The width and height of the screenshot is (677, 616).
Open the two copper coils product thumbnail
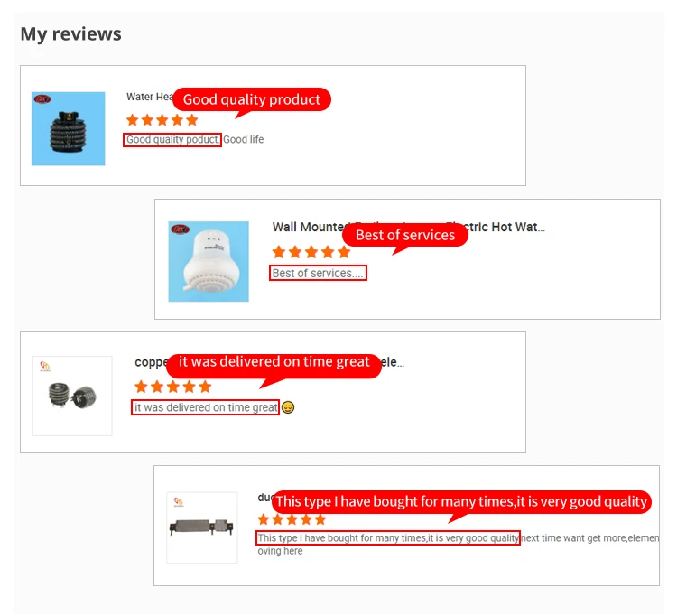72,396
